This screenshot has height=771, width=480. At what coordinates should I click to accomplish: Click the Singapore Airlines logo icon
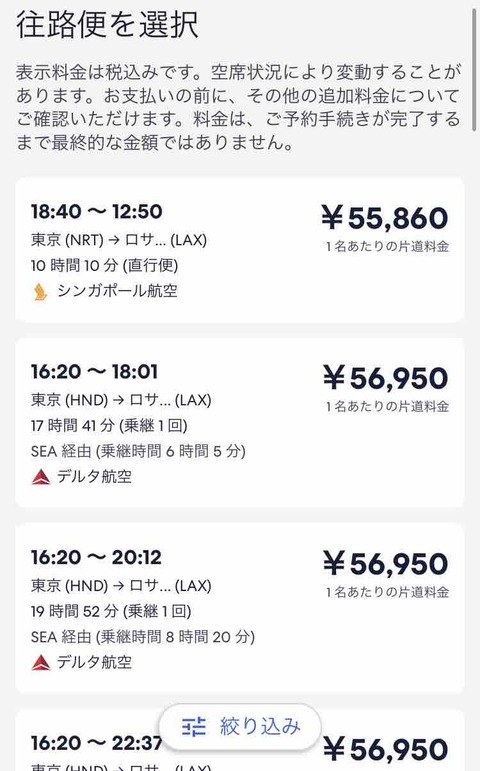click(x=40, y=292)
